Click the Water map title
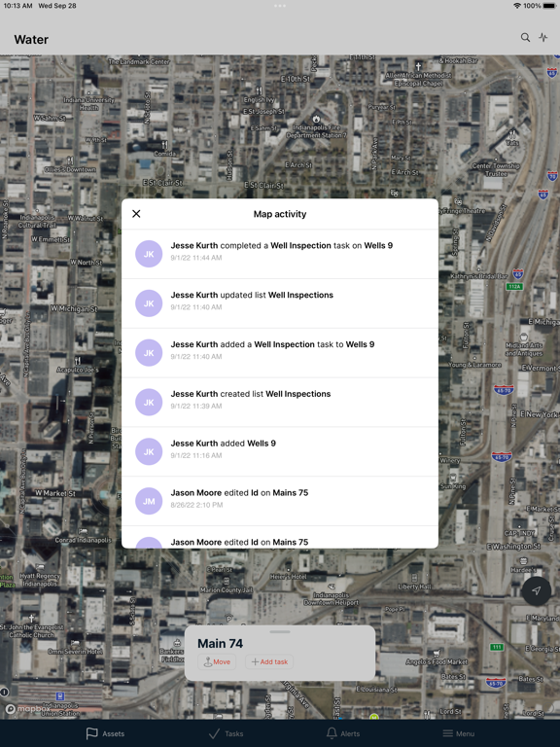Image resolution: width=560 pixels, height=747 pixels. point(31,40)
